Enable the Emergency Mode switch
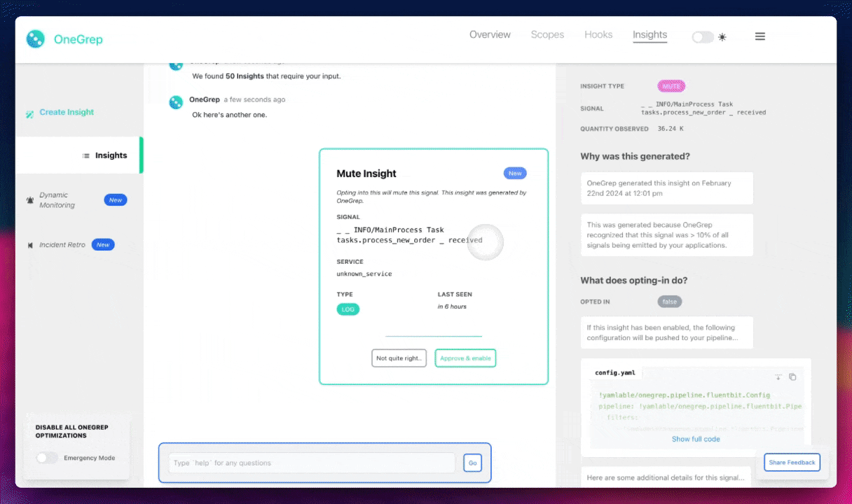Viewport: 852px width, 504px height. click(47, 458)
